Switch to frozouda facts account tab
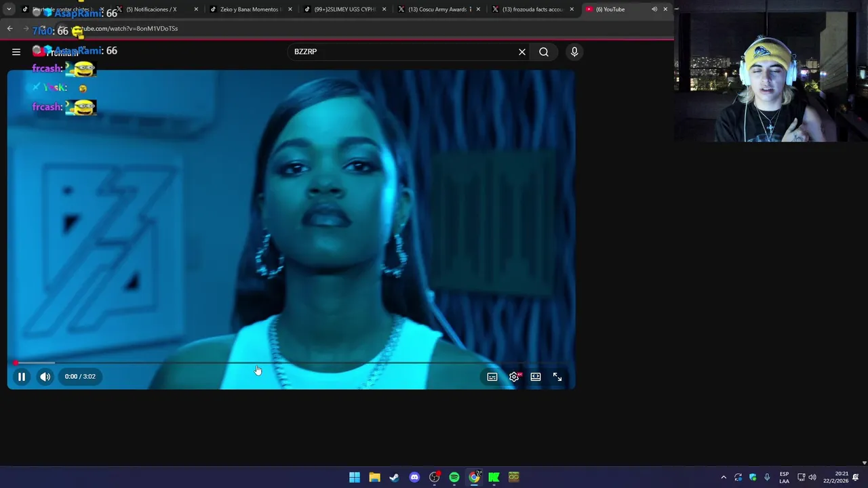The height and width of the screenshot is (488, 868). point(531,9)
